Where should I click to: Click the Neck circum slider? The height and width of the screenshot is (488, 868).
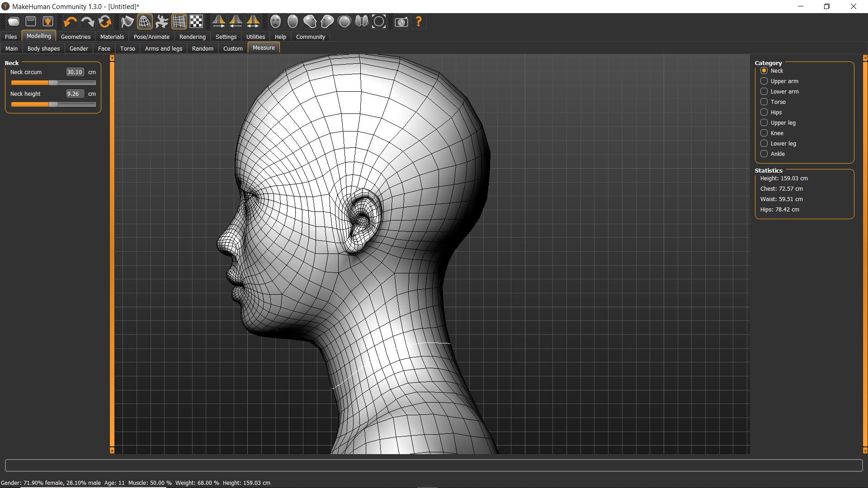coord(53,83)
